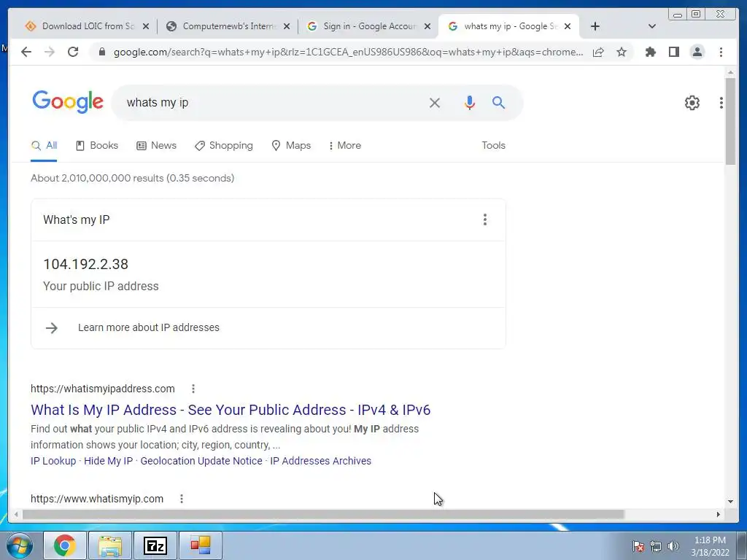This screenshot has height=560, width=747.
Task: Select the News search filter
Action: pos(156,145)
